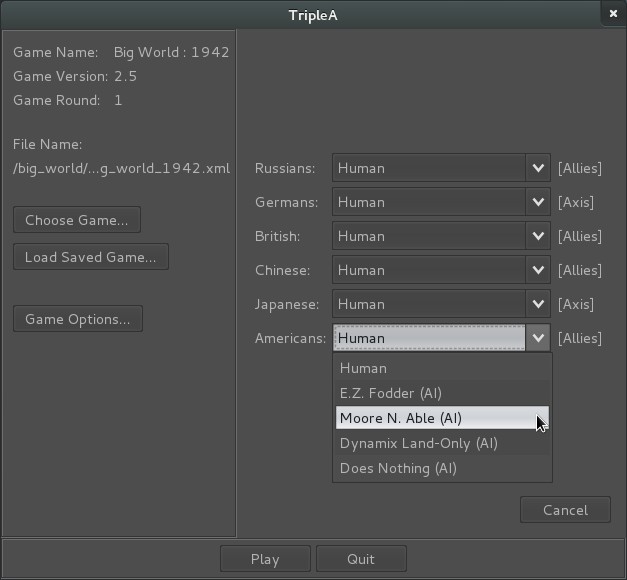Open the Chinese player type dropdown
The width and height of the screenshot is (627, 580).
click(x=441, y=270)
